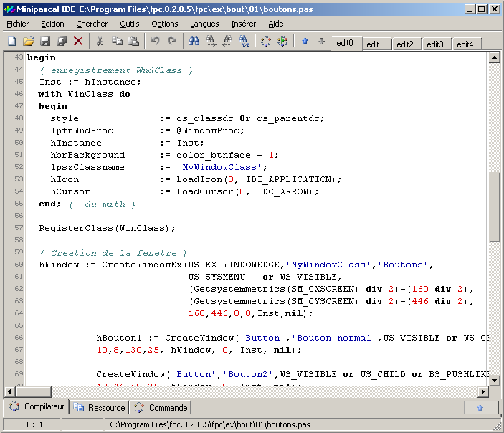Switch to the edit2 tab

coord(405,44)
